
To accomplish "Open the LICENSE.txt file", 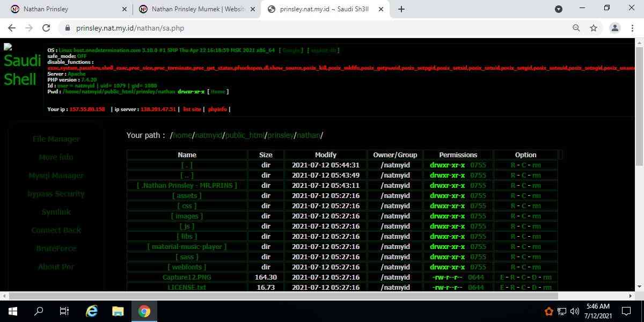I will (187, 288).
